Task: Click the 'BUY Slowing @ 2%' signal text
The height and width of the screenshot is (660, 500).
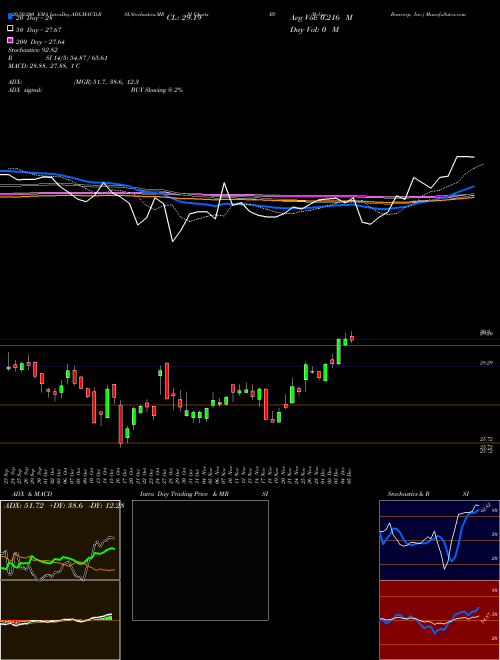Action: [x=157, y=90]
